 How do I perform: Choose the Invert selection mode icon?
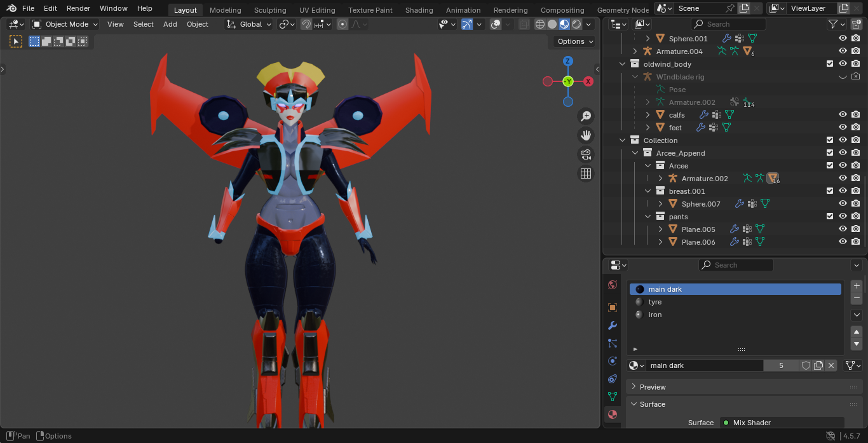(x=70, y=41)
